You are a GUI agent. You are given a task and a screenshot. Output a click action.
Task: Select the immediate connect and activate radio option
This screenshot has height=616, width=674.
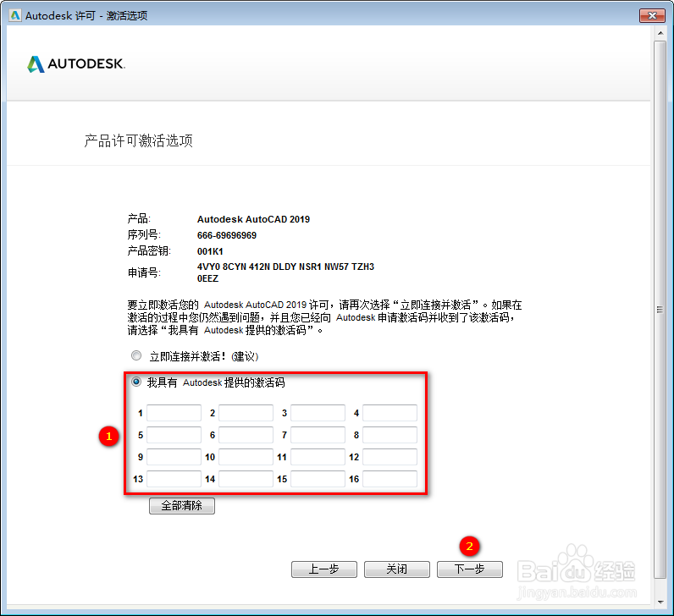136,355
